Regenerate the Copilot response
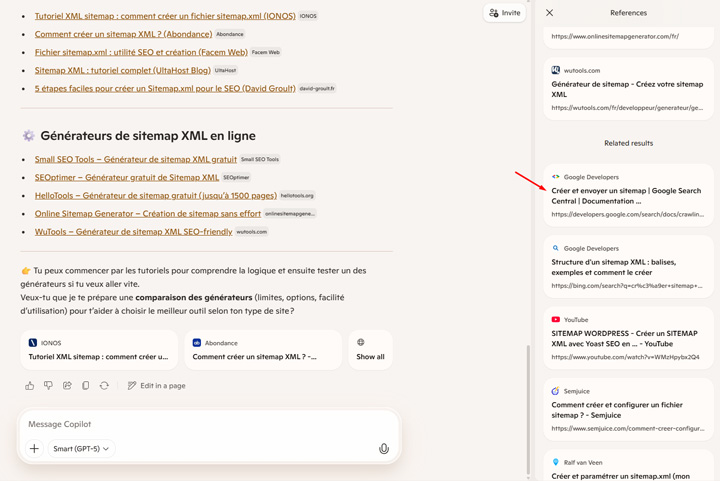The image size is (720, 481). click(104, 385)
